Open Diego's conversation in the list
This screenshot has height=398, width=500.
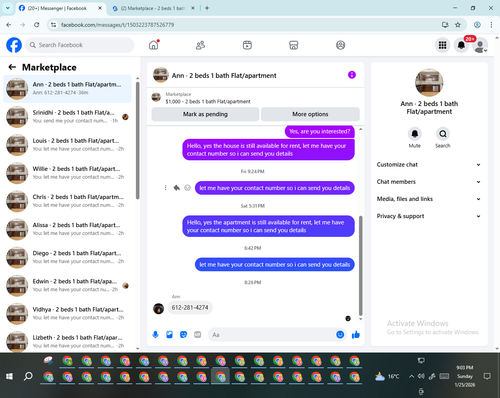[x=67, y=257]
